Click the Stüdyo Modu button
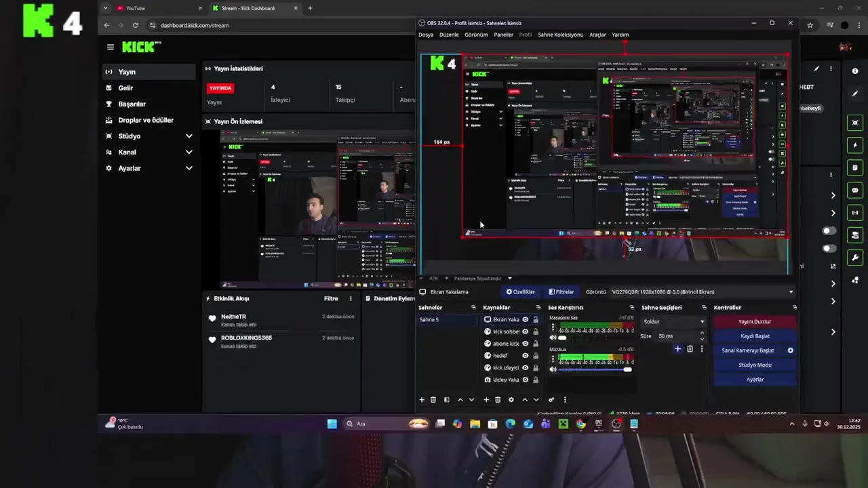Screen dimensions: 868x488 click(755, 365)
